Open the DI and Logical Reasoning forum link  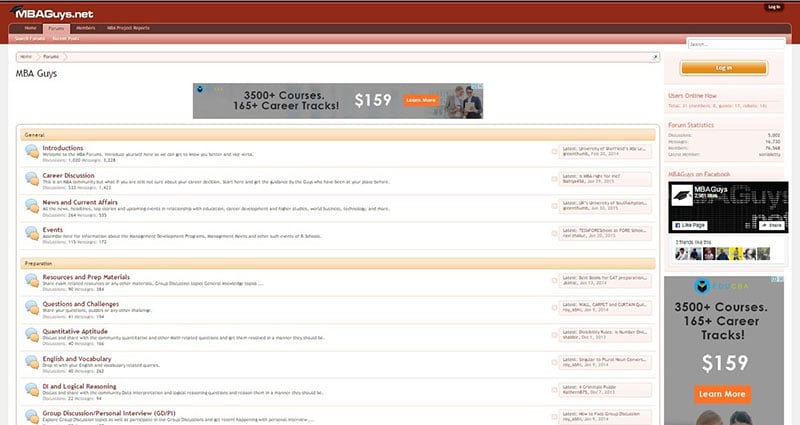[80, 386]
